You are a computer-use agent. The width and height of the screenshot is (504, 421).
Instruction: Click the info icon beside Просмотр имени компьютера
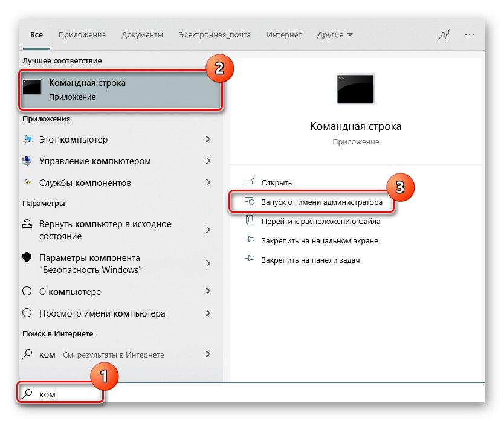27,313
